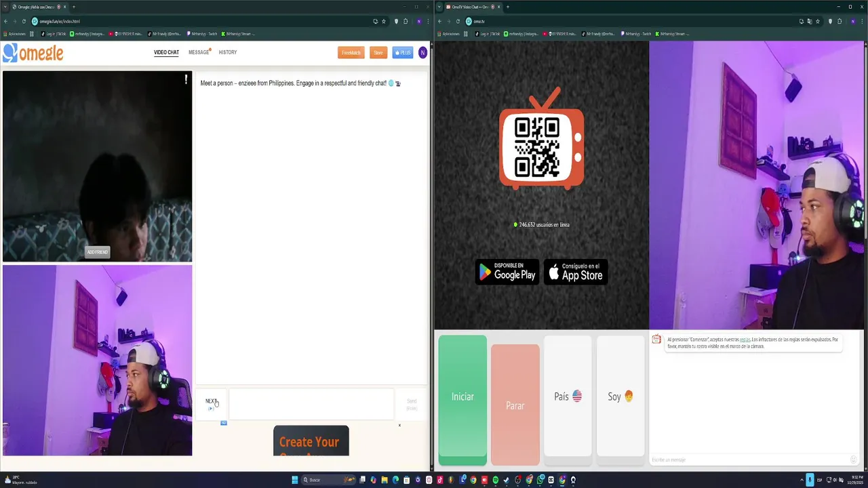Open Chrome profile N in left browser toolbar

tap(419, 21)
